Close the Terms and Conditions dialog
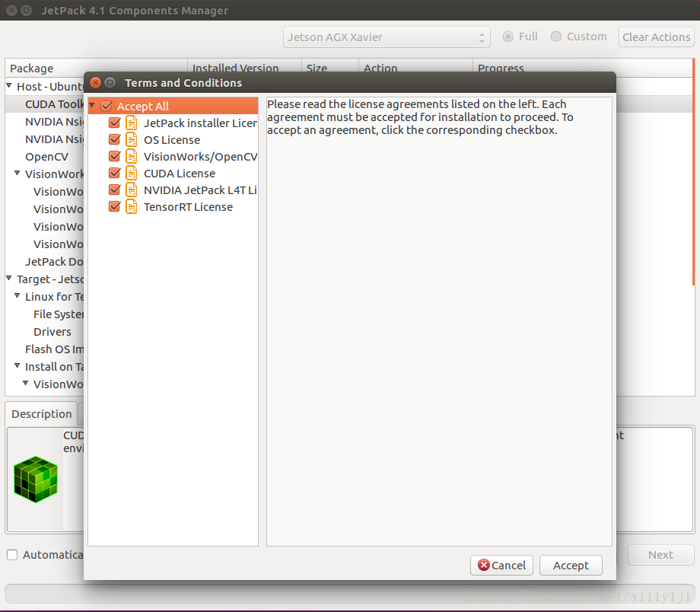The width and height of the screenshot is (700, 612). [x=96, y=83]
